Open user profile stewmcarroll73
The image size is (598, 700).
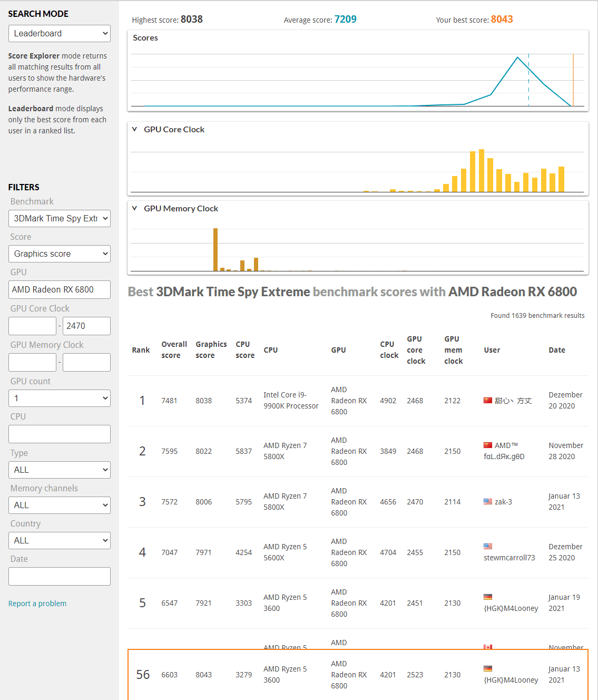tap(509, 558)
